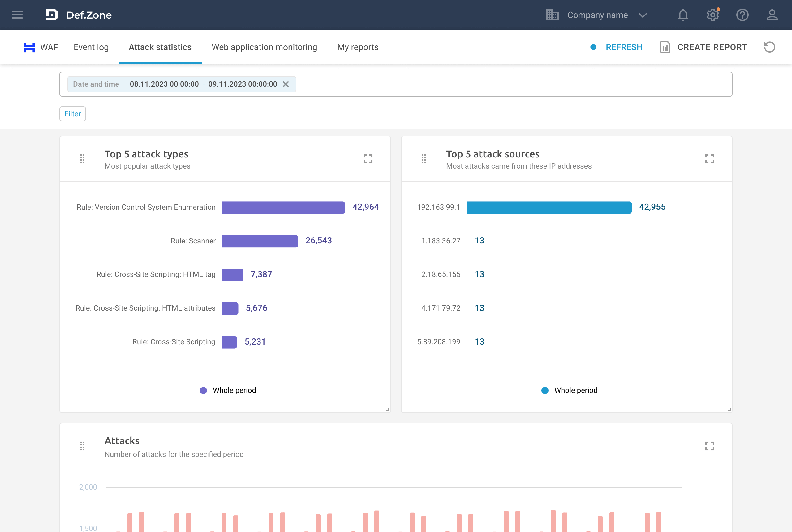Toggle Whole period legend in attack types

click(228, 391)
